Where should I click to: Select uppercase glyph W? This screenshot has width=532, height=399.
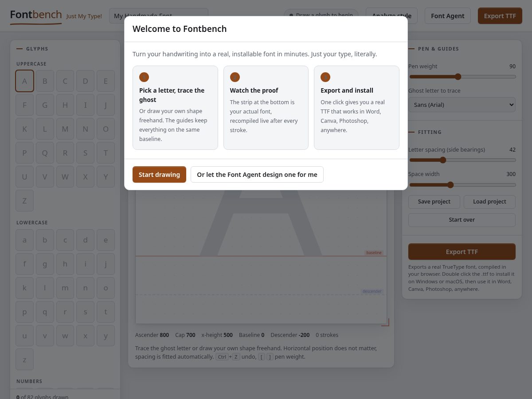(x=65, y=177)
